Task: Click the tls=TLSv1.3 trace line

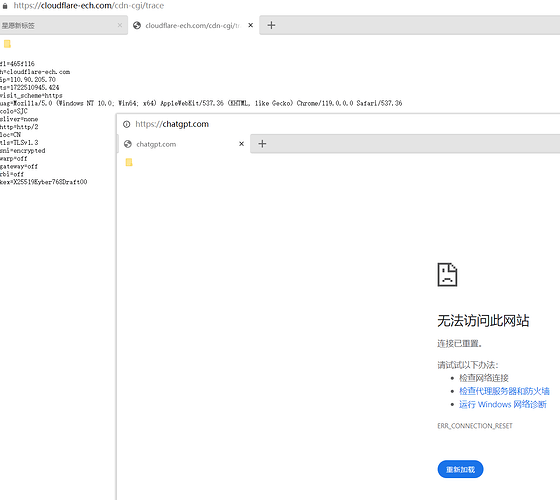Action: 19,142
